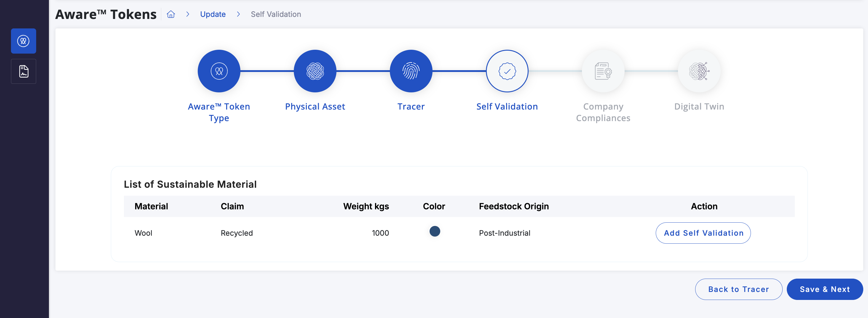This screenshot has height=318, width=868.
Task: Open the document report sidebar icon
Action: tap(23, 71)
